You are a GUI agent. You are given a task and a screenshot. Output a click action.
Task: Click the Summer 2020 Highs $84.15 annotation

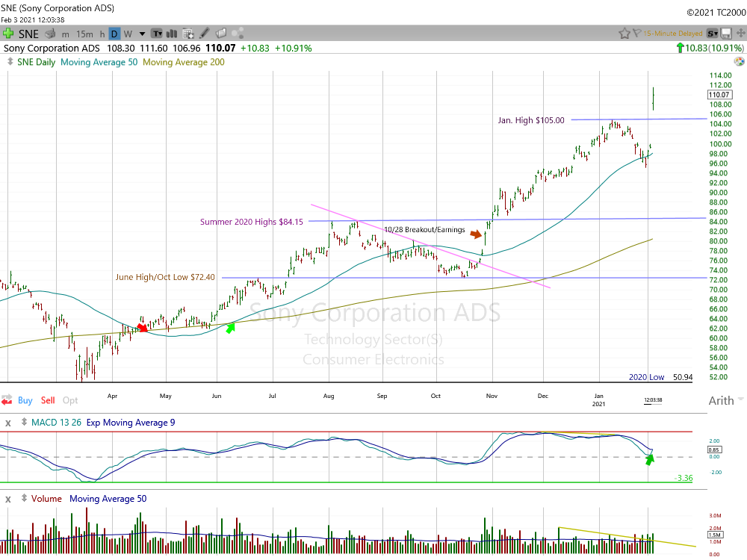[252, 222]
